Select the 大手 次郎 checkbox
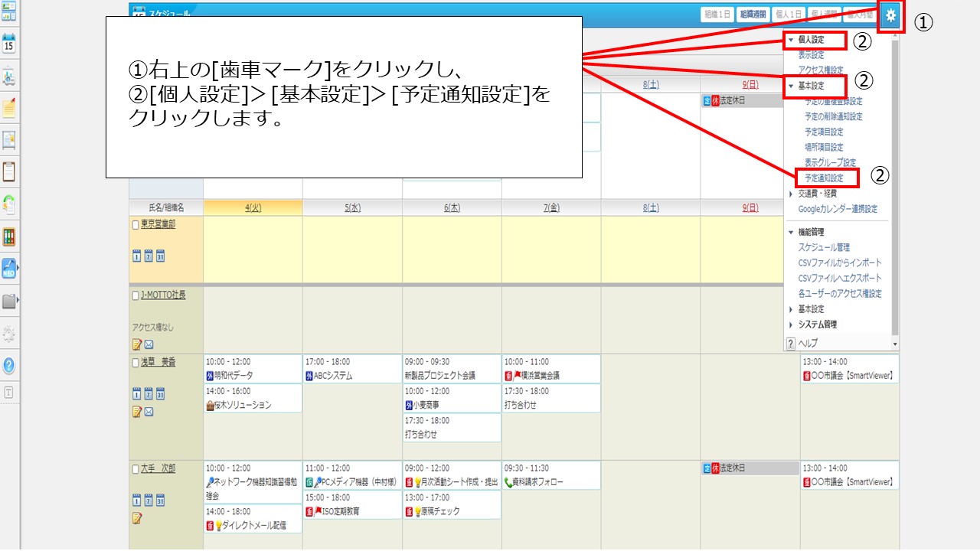 tap(136, 469)
